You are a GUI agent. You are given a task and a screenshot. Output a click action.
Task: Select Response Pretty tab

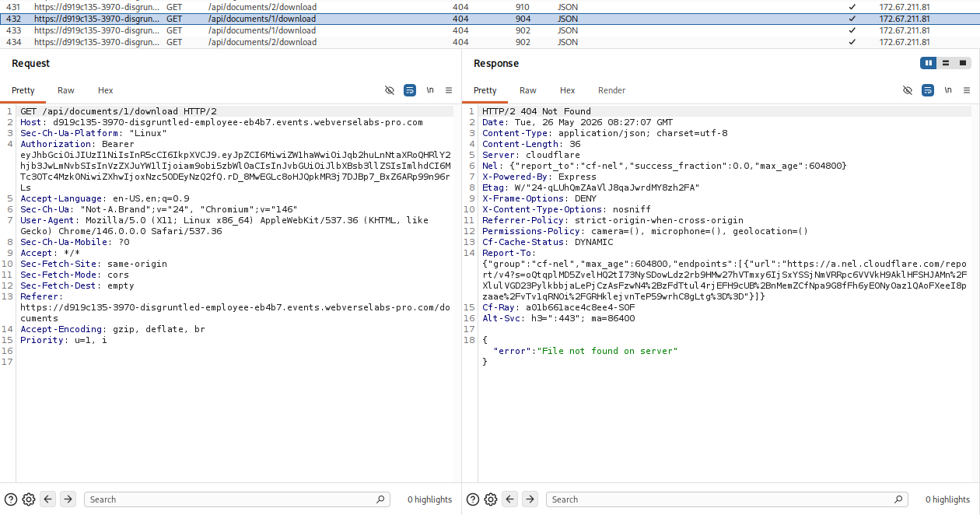tap(485, 90)
